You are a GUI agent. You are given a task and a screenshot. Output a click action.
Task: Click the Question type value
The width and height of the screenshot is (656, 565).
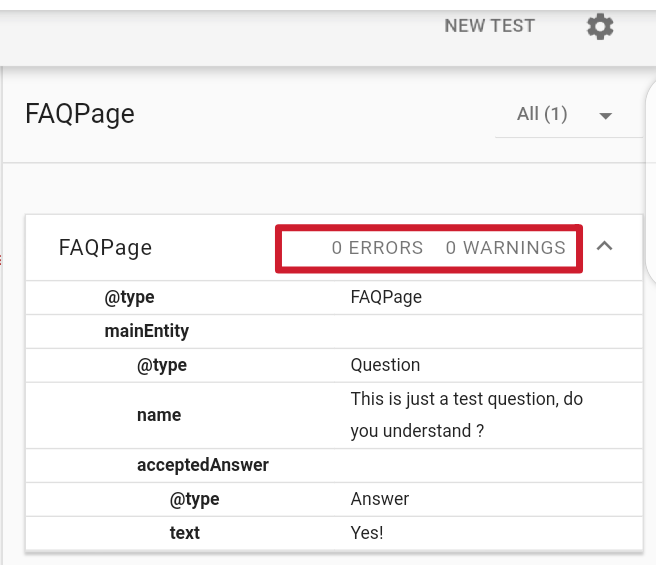coord(385,365)
